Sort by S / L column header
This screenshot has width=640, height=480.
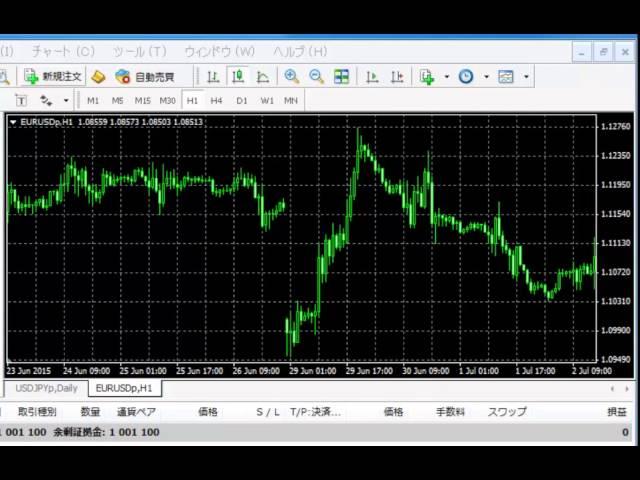268,412
